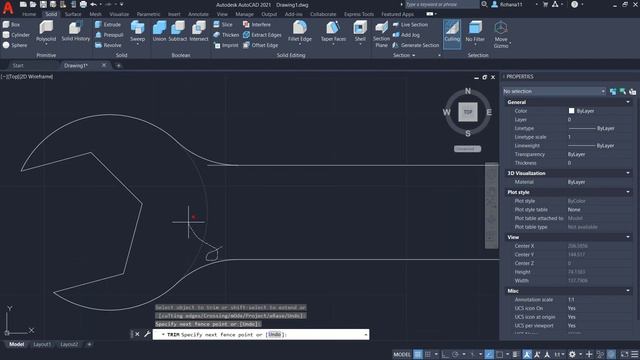Switch to Layout1 tab
Viewport: 640px width, 360px height.
coord(42,344)
